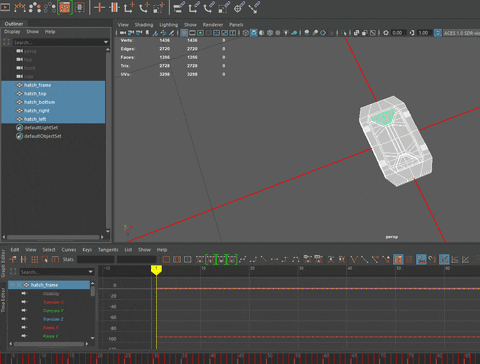Toggle the film gate icon
The width and height of the screenshot is (480, 364).
pos(192,33)
